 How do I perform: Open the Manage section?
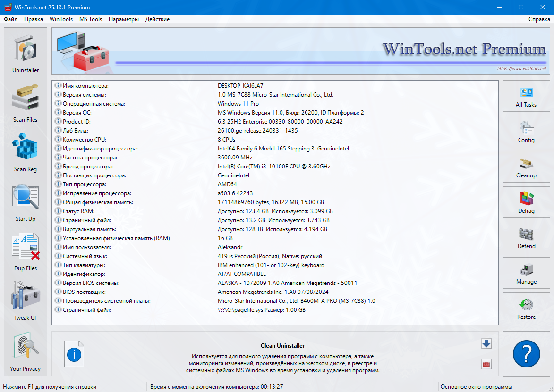(x=526, y=275)
